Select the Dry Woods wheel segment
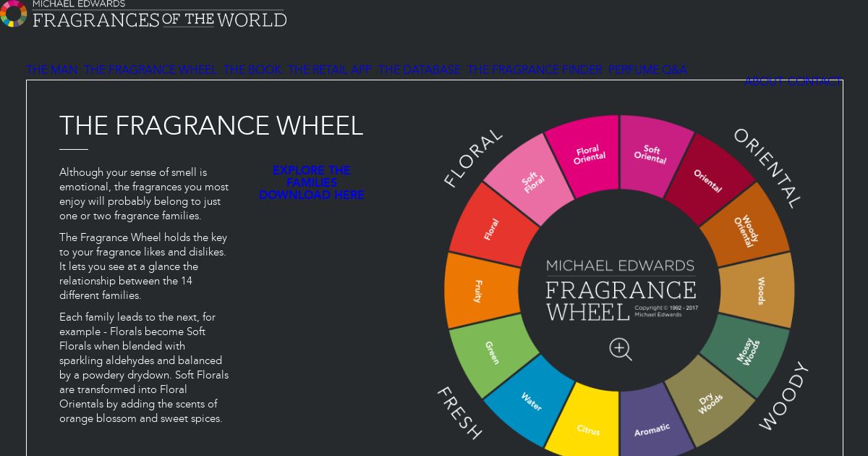The height and width of the screenshot is (456, 868). [709, 402]
